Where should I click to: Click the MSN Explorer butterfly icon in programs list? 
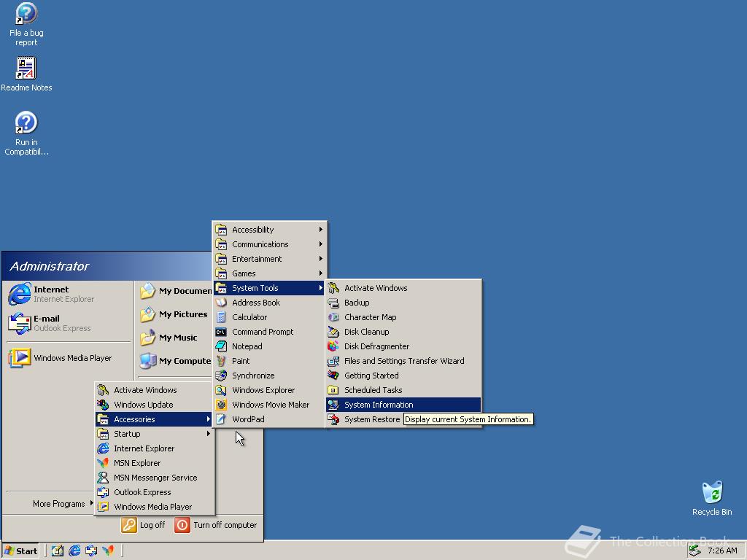pos(103,463)
